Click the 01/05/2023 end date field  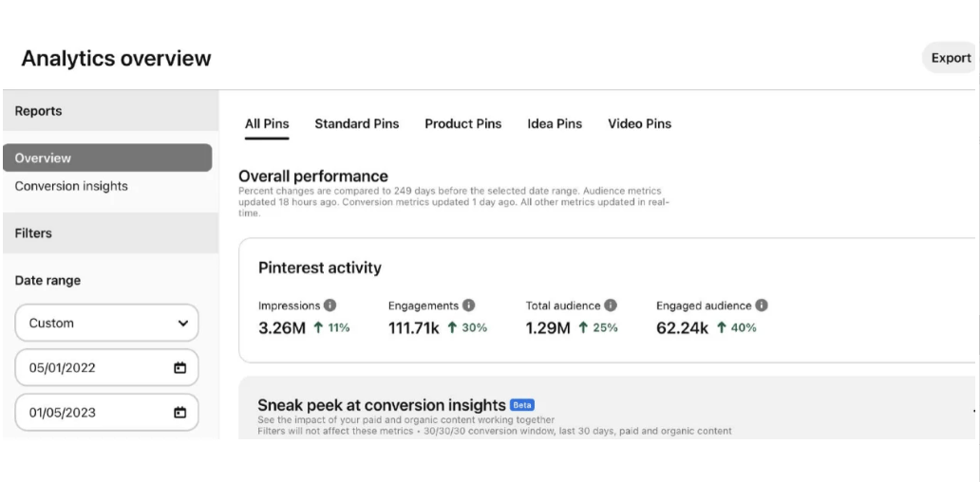point(107,413)
